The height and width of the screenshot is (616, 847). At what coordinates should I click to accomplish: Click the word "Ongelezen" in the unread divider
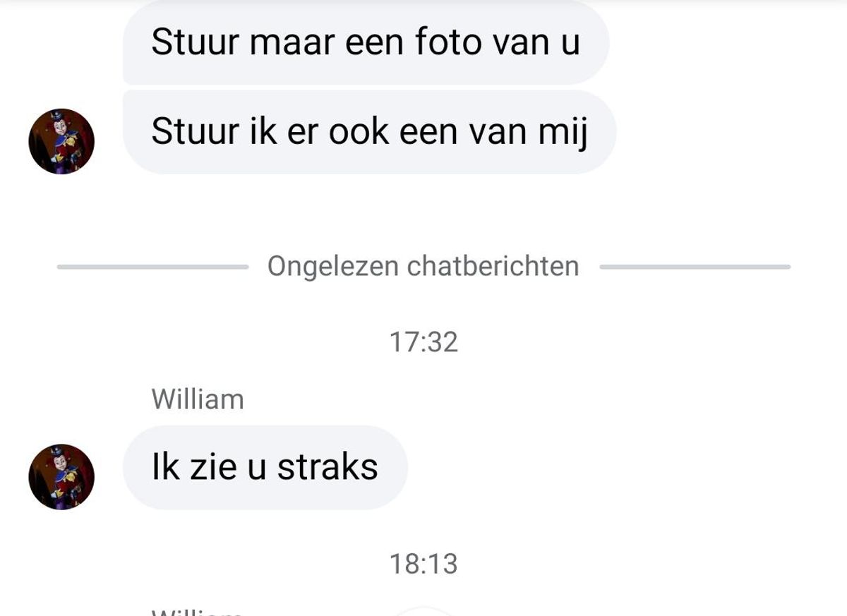[333, 267]
